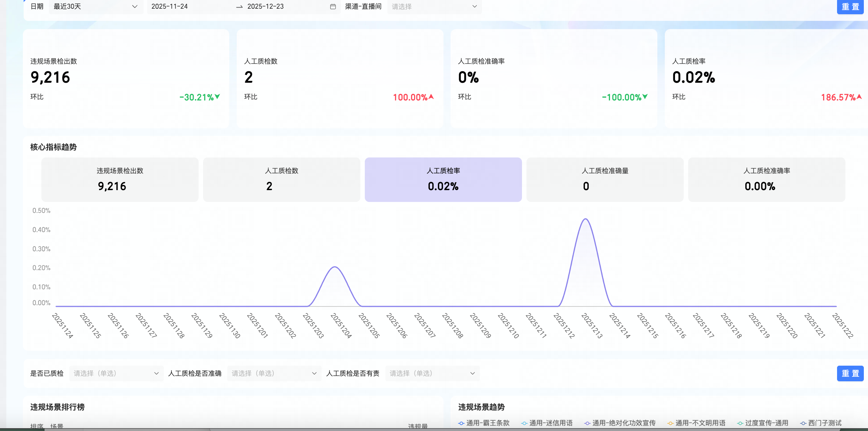Expand the 是否已质检 dropdown
The width and height of the screenshot is (868, 431).
116,373
